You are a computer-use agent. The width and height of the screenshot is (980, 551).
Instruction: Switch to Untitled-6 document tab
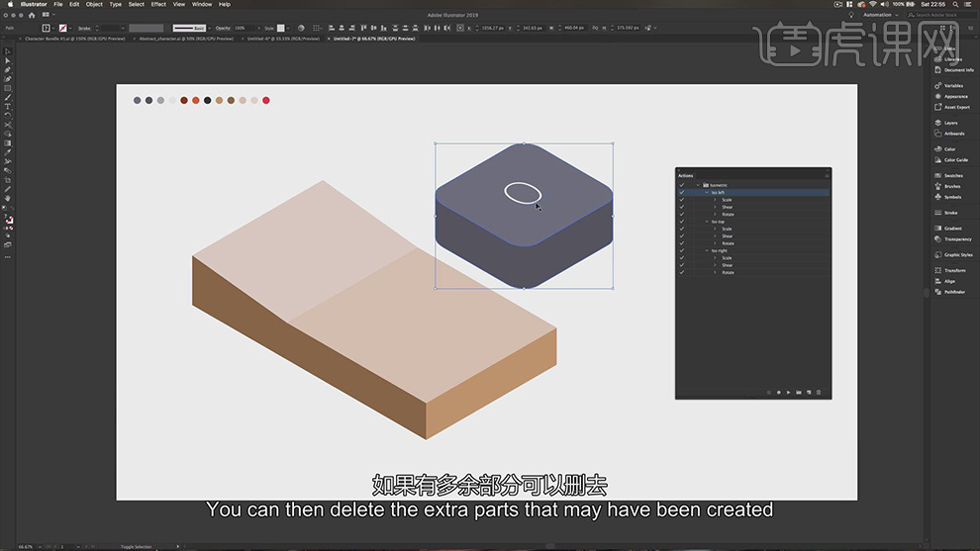(283, 39)
